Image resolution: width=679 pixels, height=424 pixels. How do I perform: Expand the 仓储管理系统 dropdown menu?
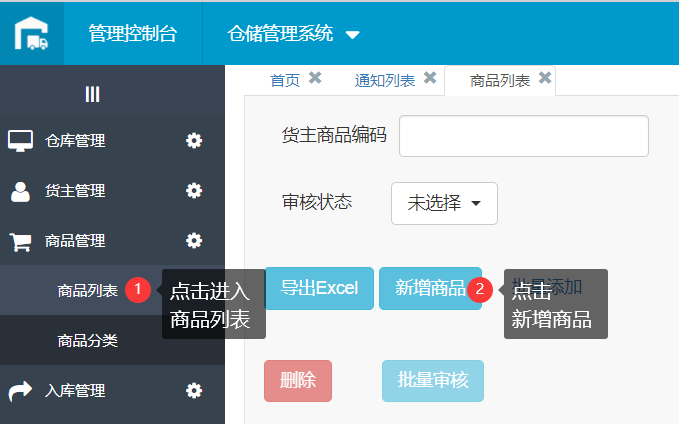click(x=293, y=33)
